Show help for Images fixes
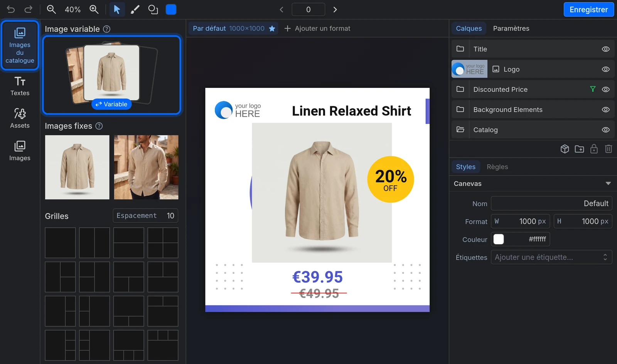 [99, 126]
